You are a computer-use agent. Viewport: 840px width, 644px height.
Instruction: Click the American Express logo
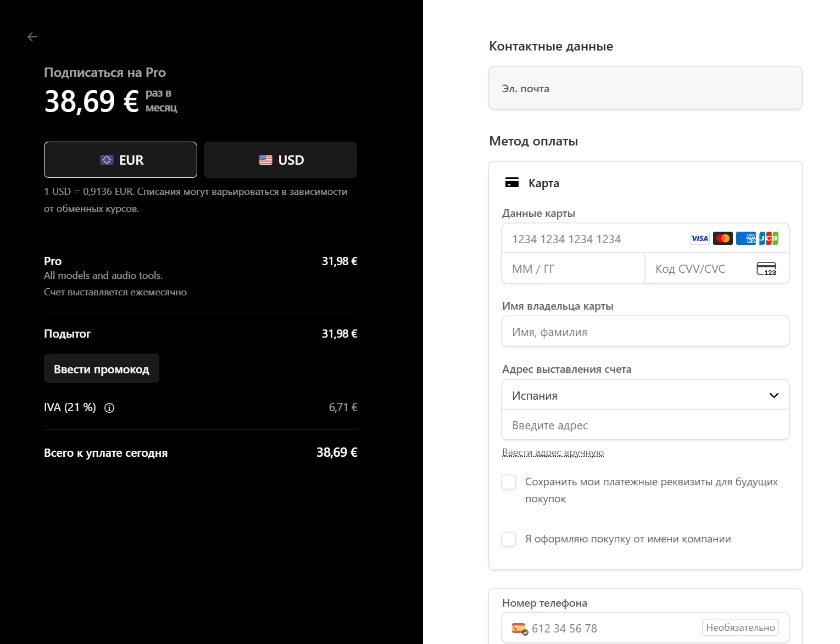746,238
